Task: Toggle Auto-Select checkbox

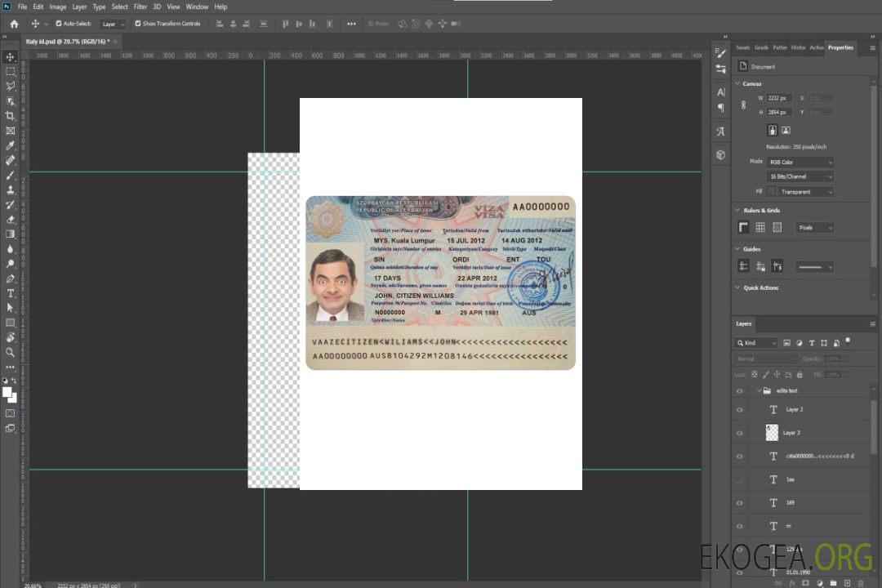Action: pos(59,24)
